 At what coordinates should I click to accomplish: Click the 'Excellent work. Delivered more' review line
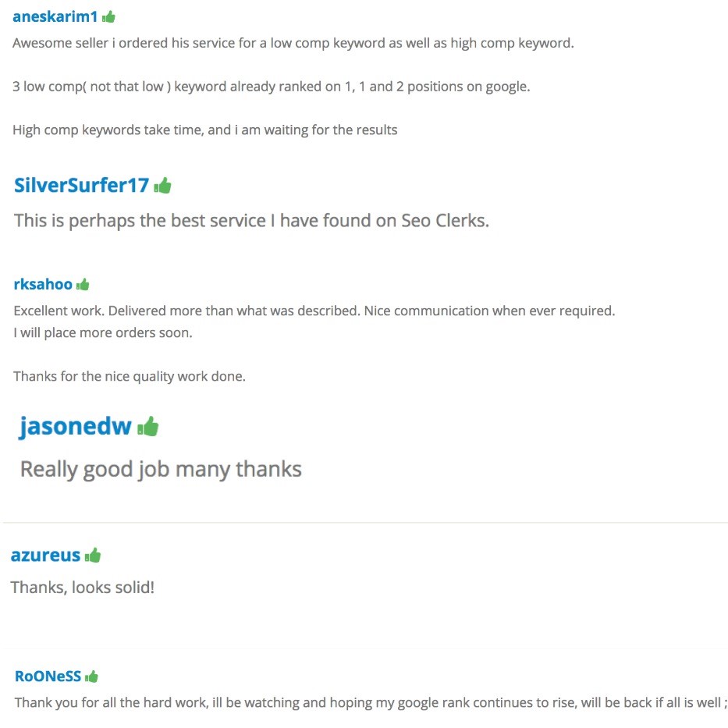click(x=314, y=311)
